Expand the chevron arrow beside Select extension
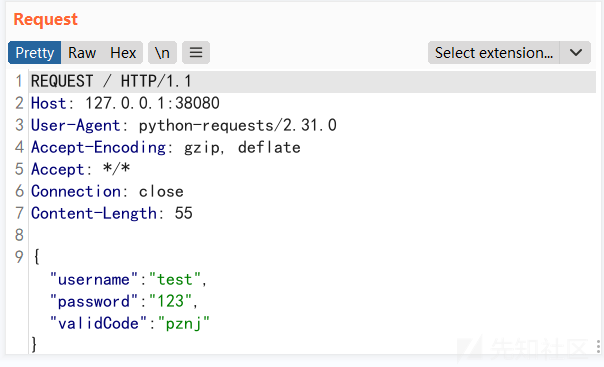This screenshot has height=367, width=604. [575, 53]
